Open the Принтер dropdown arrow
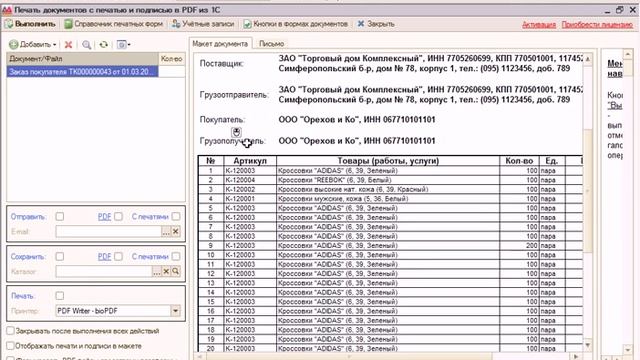Image resolution: width=640 pixels, height=360 pixels. pos(176,311)
